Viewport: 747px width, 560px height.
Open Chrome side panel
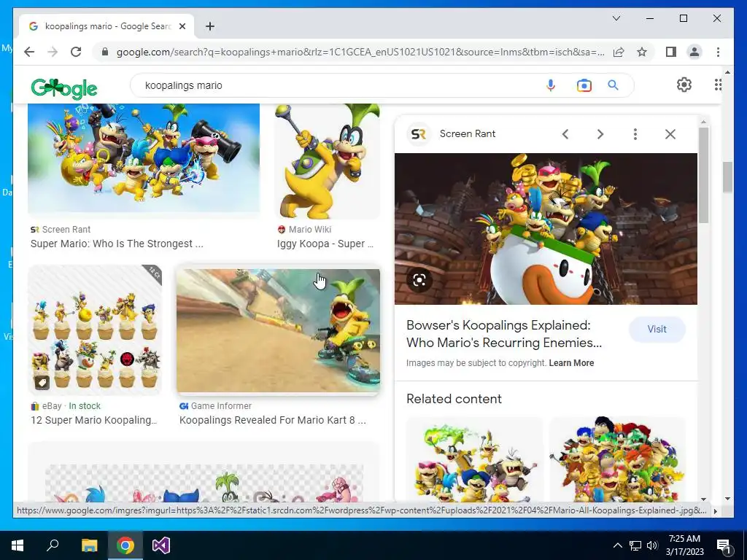coord(671,52)
